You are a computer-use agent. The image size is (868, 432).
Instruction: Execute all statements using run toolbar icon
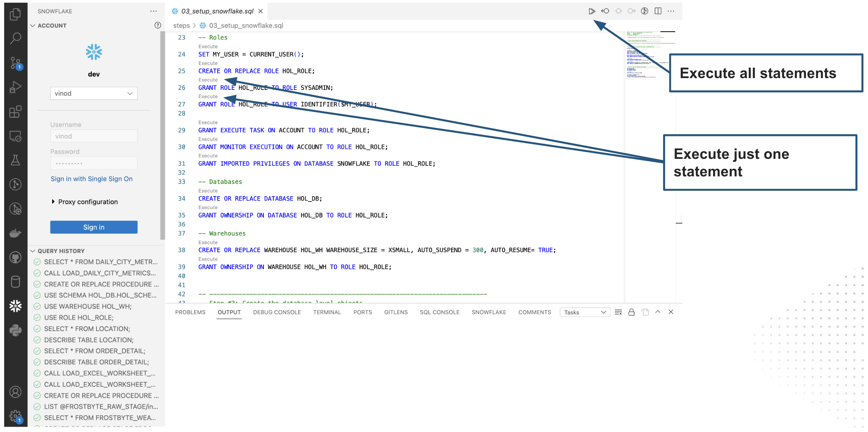tap(592, 11)
